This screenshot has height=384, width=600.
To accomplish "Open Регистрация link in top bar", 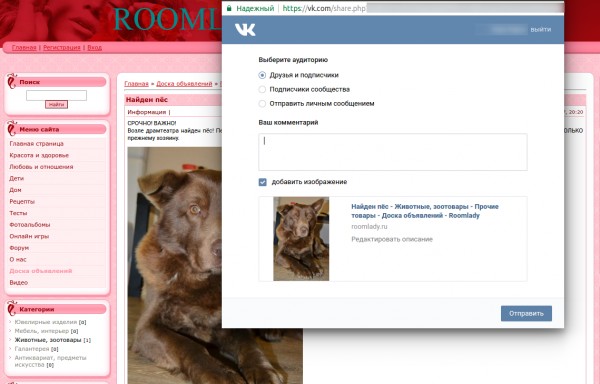I will pos(62,47).
